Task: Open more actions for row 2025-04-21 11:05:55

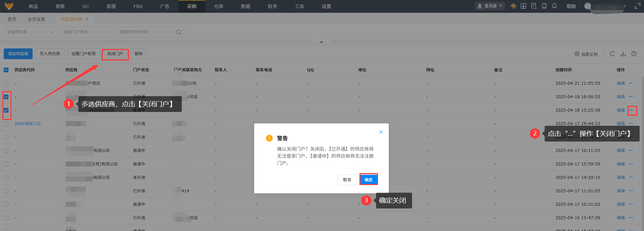Action: 631,83
